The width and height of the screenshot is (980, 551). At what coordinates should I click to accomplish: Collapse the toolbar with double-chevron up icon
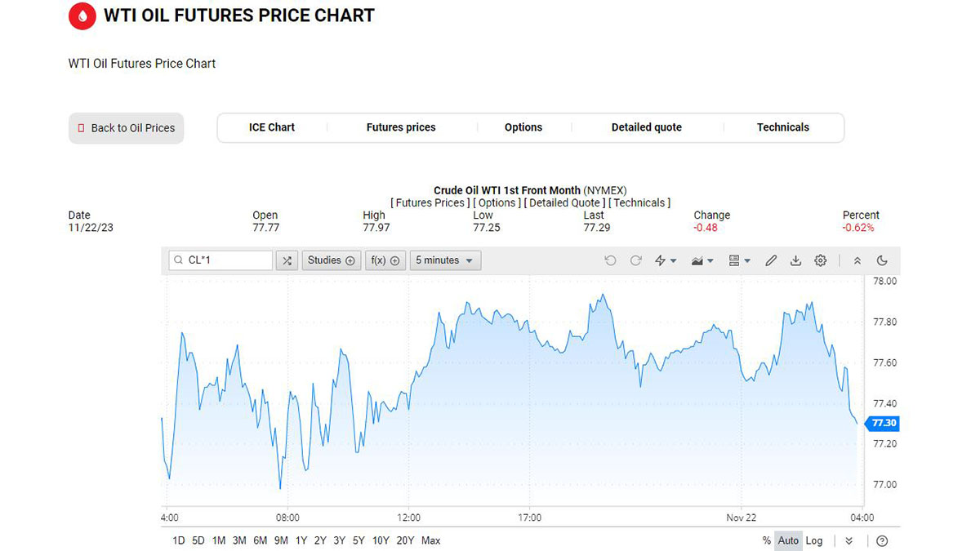point(857,260)
